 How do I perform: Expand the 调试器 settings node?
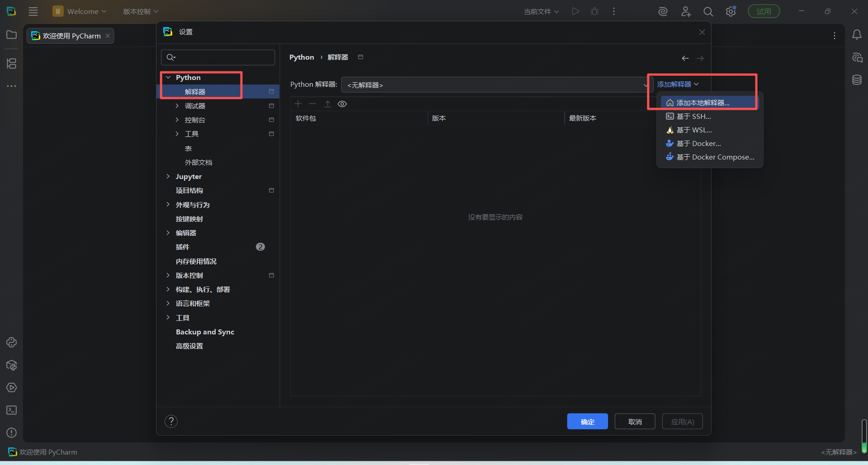pos(177,106)
